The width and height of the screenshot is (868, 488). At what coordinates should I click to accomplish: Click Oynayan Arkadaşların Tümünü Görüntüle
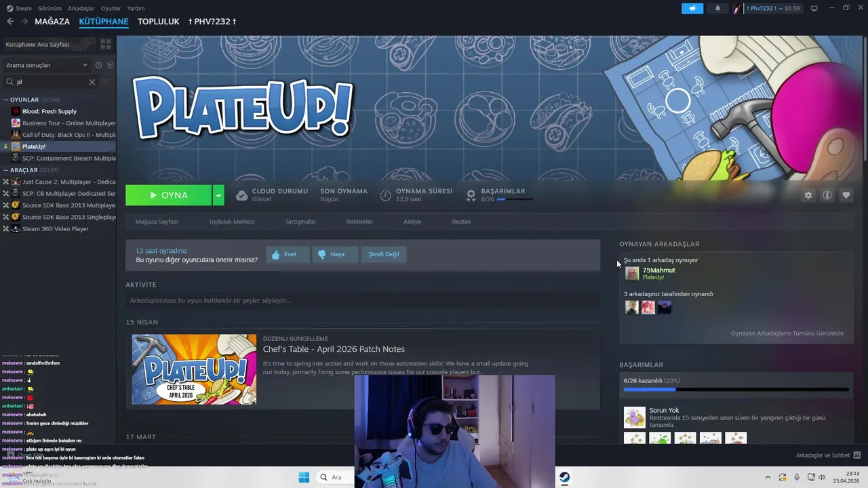[x=787, y=333]
